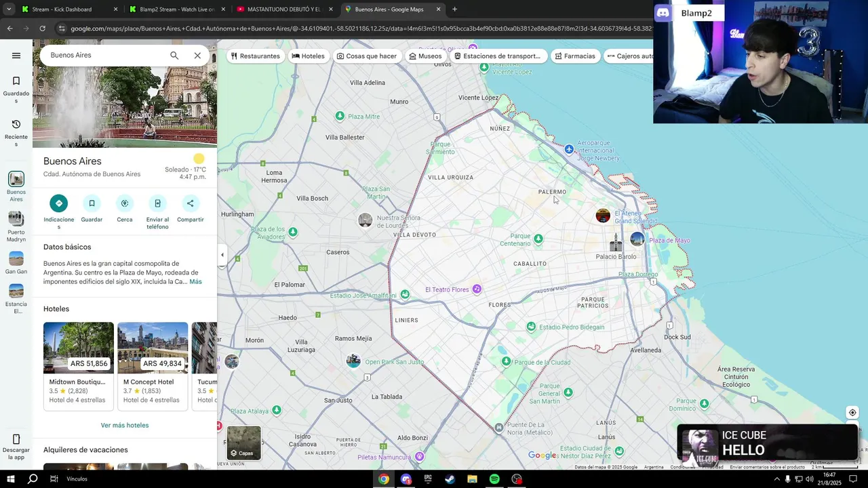
Task: Open the Capas layers thumbnail
Action: [x=243, y=443]
